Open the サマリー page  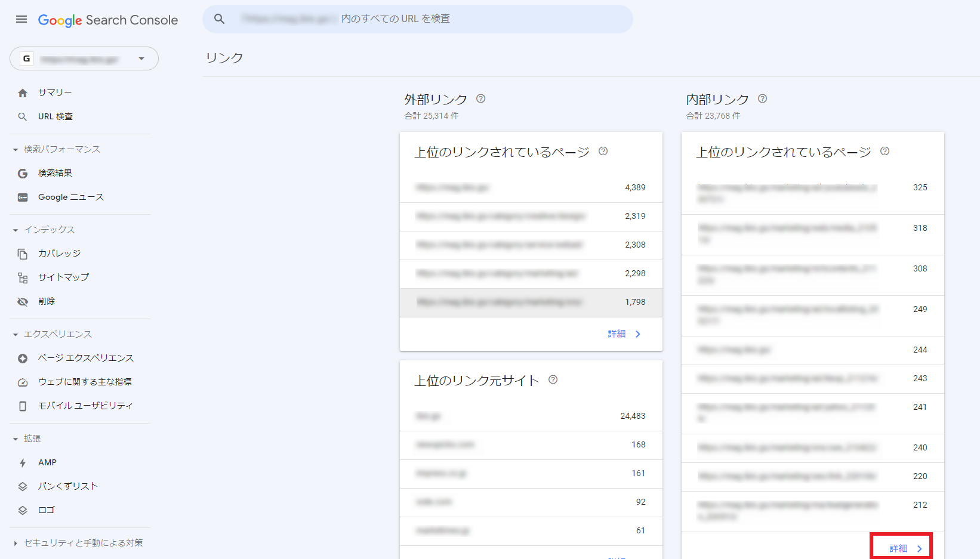pos(55,92)
